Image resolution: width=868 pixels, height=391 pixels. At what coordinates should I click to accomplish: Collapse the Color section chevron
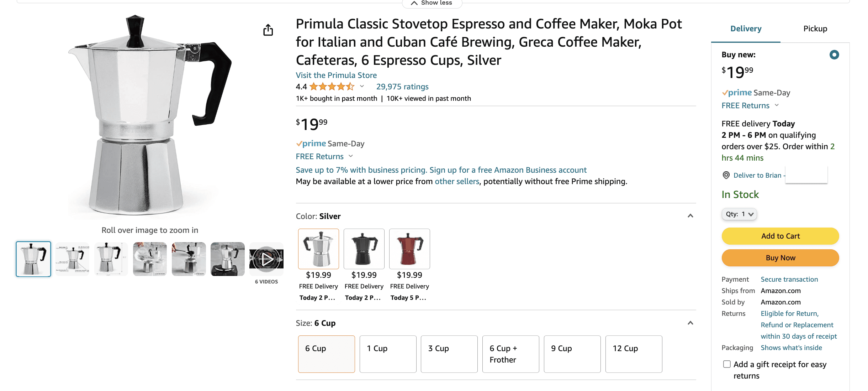point(690,216)
